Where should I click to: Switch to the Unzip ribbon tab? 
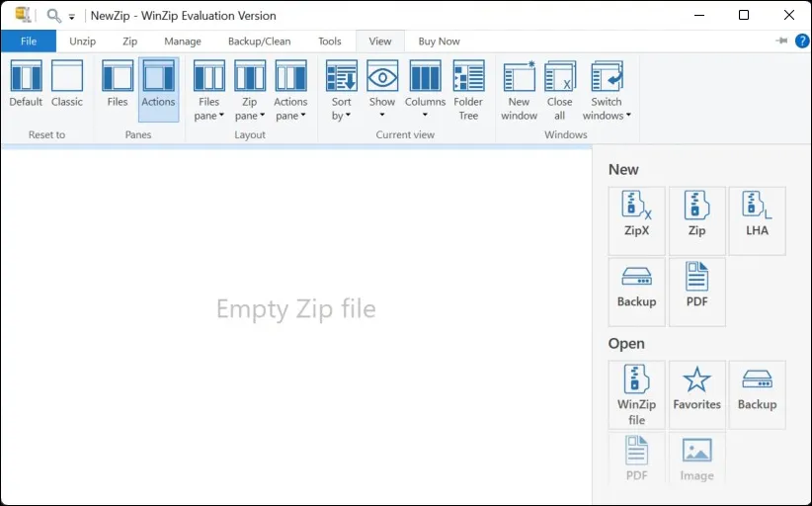coord(82,41)
